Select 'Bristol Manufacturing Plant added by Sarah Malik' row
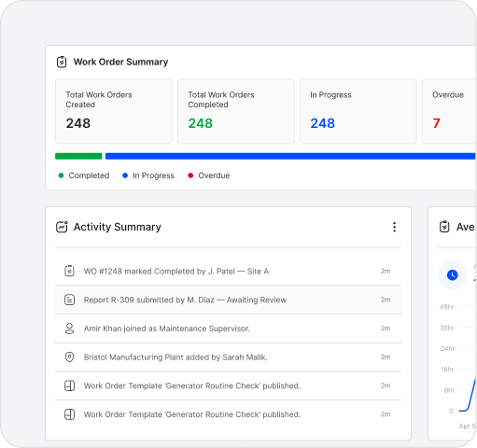 228,357
